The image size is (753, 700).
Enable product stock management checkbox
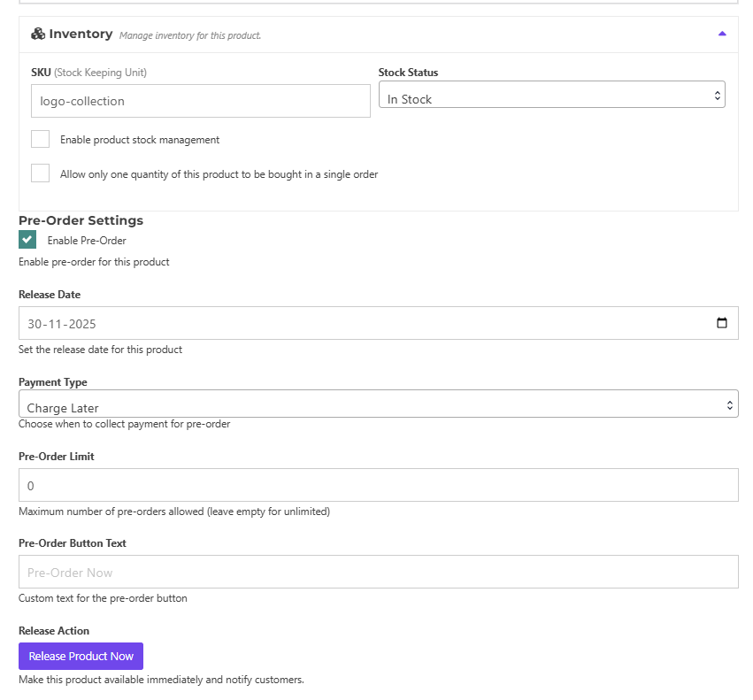pos(40,139)
